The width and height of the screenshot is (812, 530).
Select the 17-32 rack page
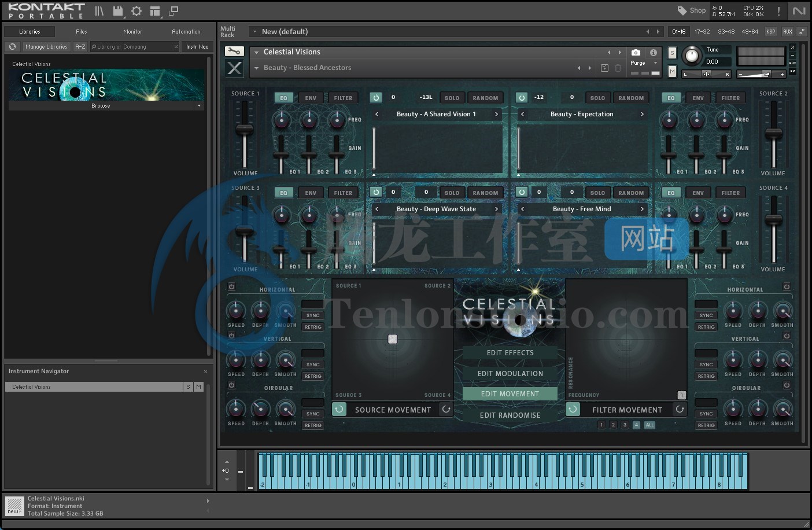click(702, 31)
